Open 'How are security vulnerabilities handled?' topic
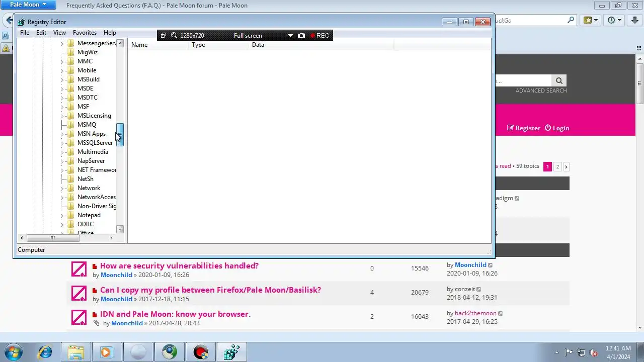The image size is (644, 362). point(179,265)
